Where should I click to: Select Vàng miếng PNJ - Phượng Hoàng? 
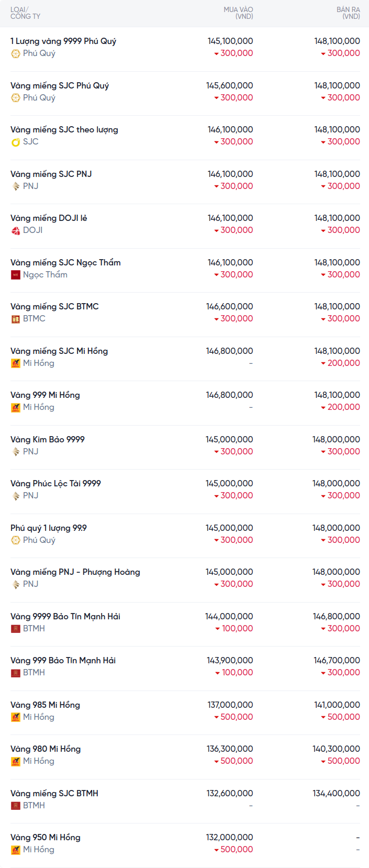pos(75,572)
